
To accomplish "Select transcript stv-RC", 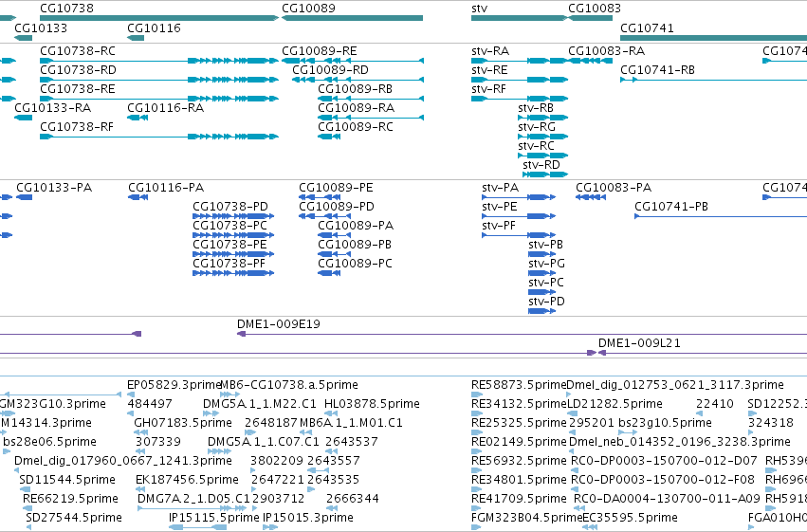I will [x=537, y=146].
